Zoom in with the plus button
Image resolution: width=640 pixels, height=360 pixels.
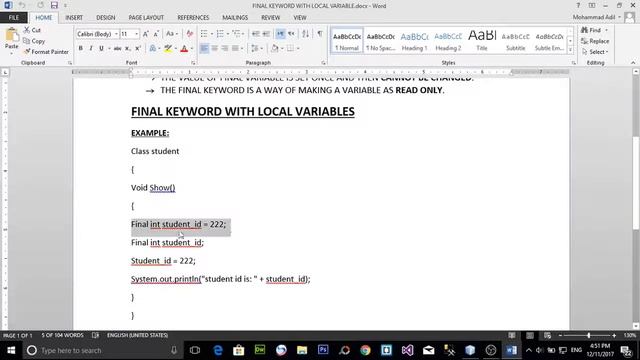tap(614, 336)
